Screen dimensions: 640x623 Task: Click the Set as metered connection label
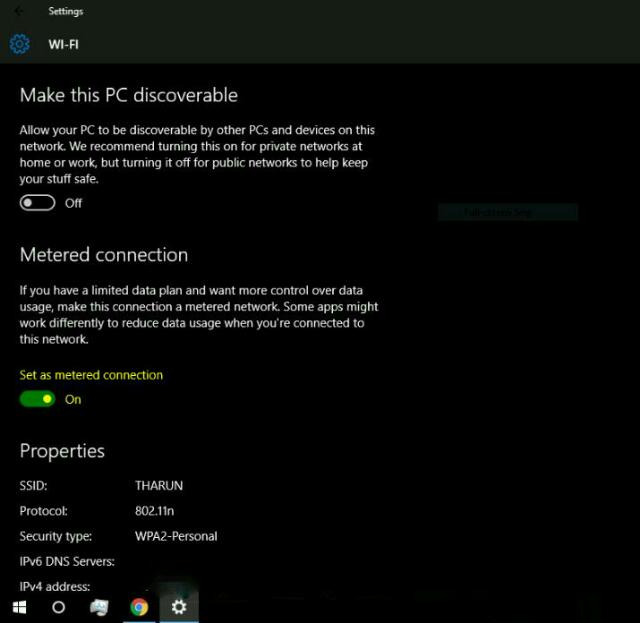(x=91, y=375)
